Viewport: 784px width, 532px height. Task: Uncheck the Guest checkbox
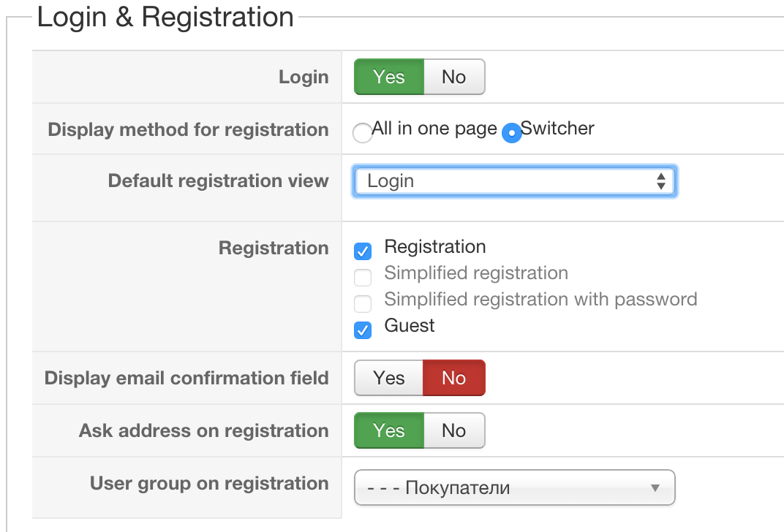click(363, 330)
